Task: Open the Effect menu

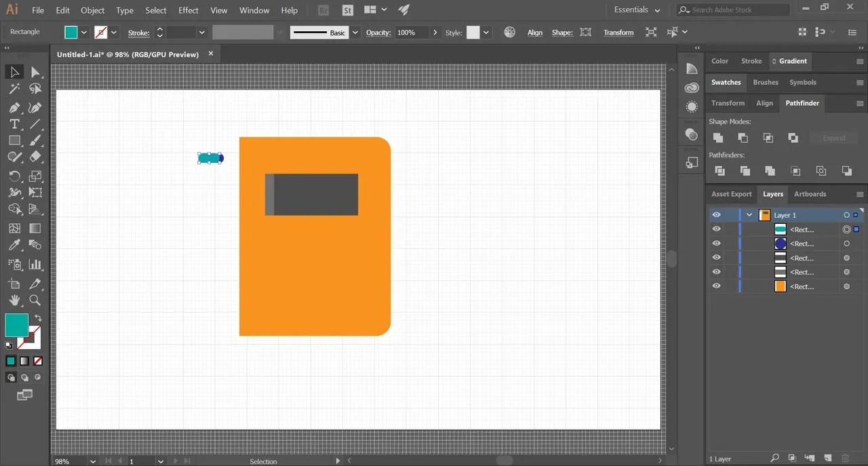Action: pos(189,10)
